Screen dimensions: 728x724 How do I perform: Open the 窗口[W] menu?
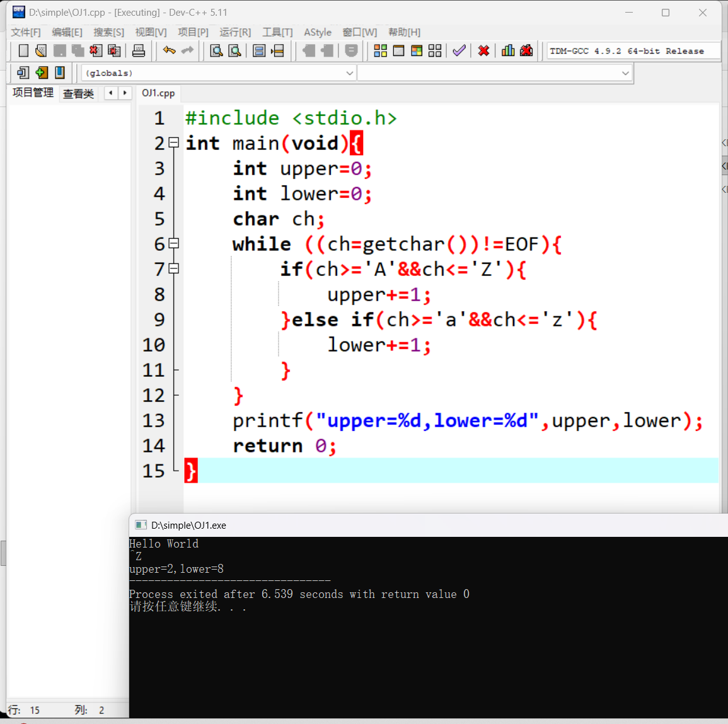pos(360,32)
